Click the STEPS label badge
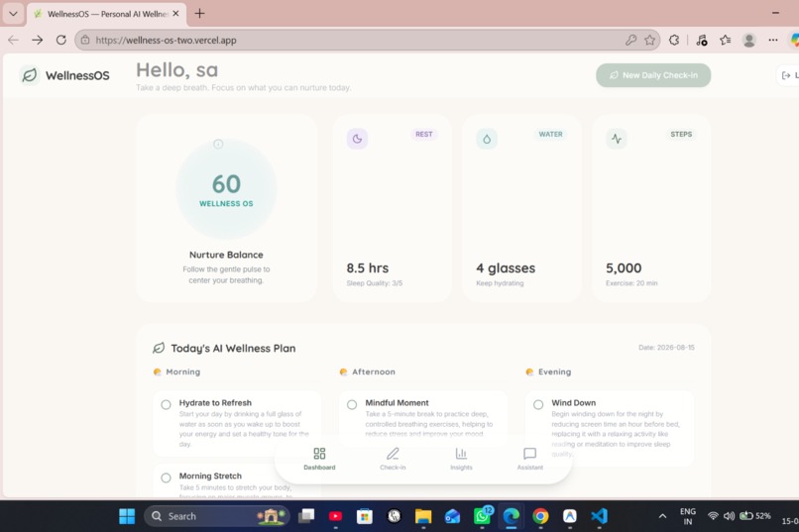799x532 pixels. pos(681,135)
